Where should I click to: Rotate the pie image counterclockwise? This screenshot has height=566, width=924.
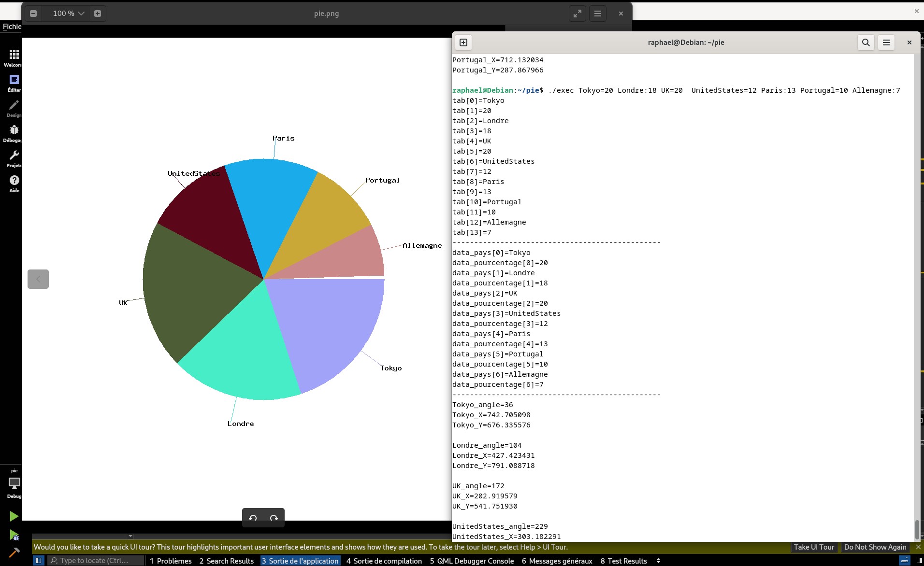[x=253, y=518]
